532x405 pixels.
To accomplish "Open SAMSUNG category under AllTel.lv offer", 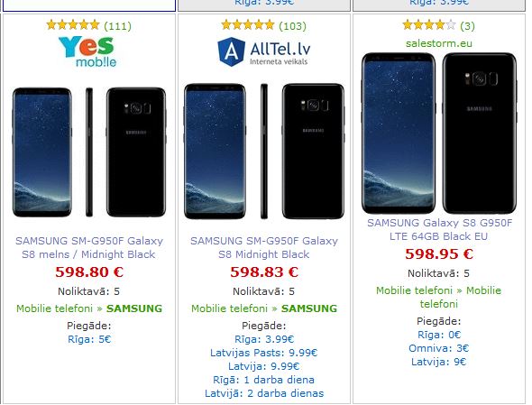I will [x=309, y=308].
